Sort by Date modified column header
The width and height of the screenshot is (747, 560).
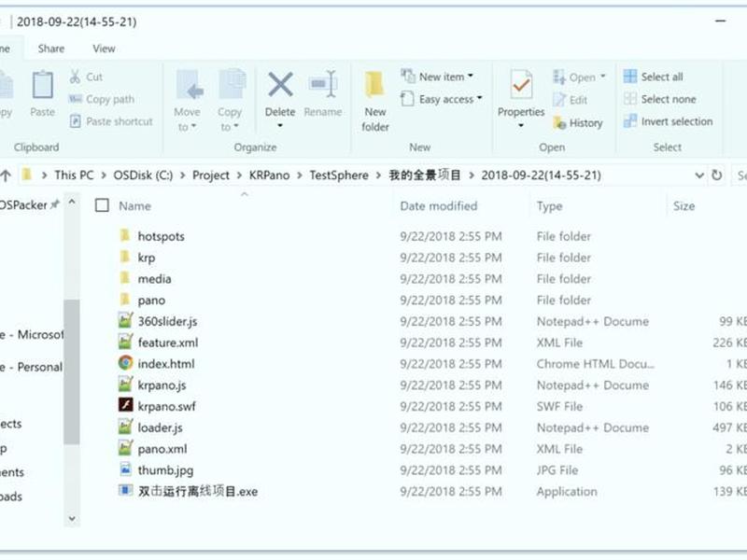pyautogui.click(x=438, y=205)
